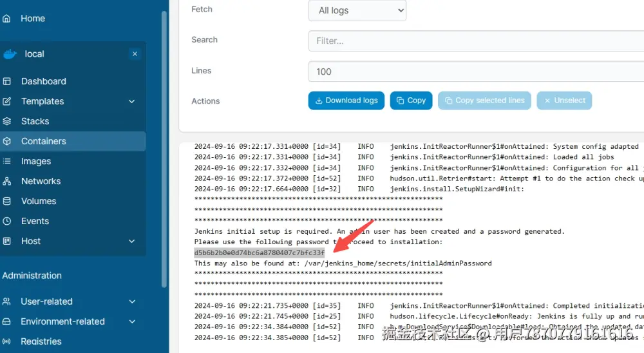This screenshot has width=644, height=353.
Task: Click the Copy button
Action: pos(411,100)
